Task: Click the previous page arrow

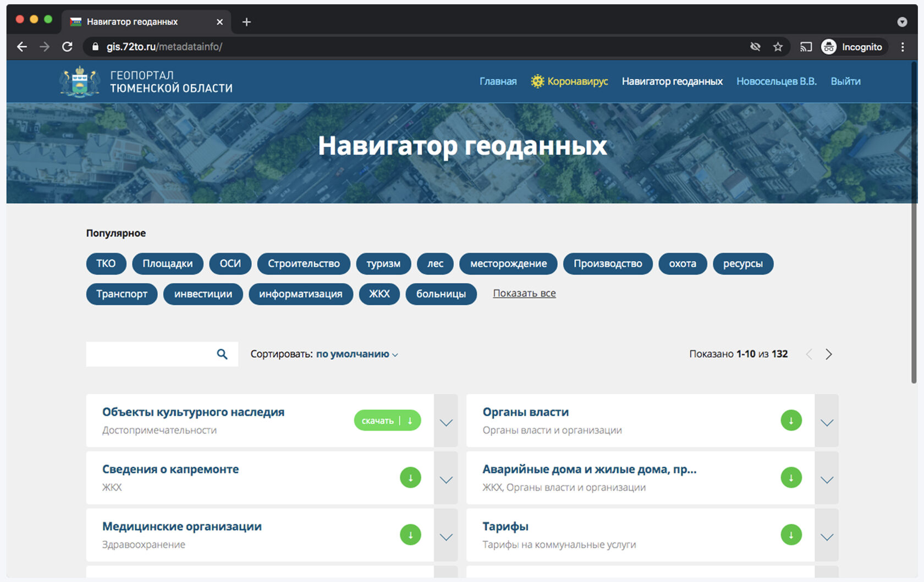Action: [x=809, y=354]
